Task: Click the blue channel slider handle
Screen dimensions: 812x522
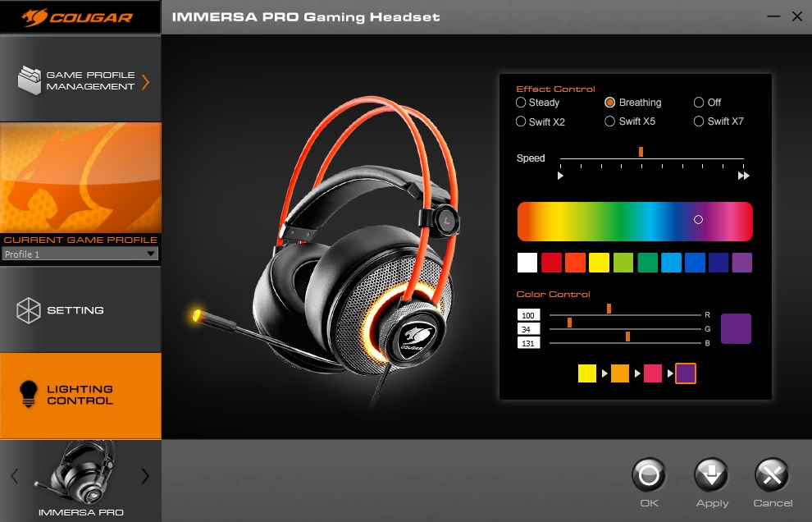Action: pos(627,337)
